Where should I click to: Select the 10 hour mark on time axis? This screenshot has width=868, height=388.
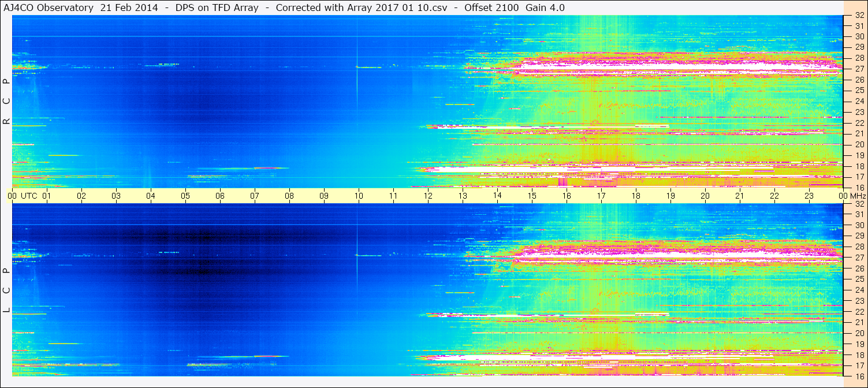[359, 196]
